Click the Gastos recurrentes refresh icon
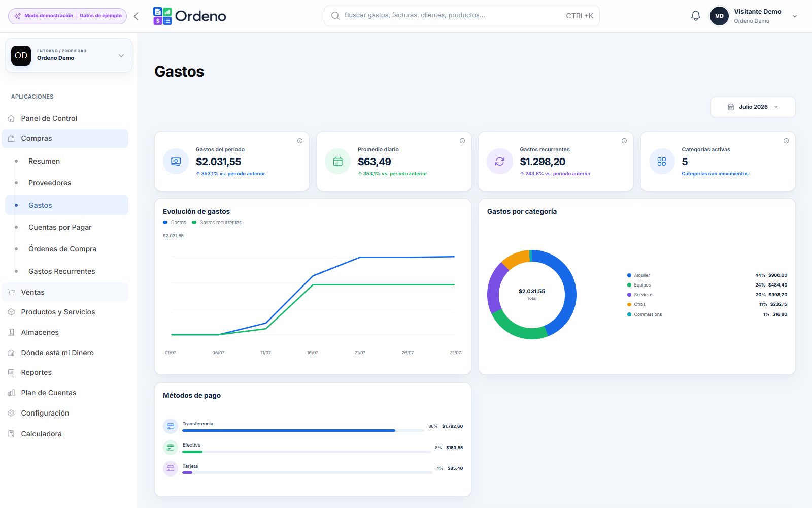The image size is (812, 508). click(x=500, y=162)
